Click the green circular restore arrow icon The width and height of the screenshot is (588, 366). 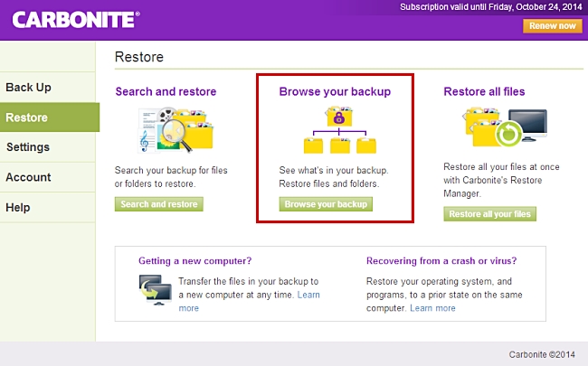508,134
